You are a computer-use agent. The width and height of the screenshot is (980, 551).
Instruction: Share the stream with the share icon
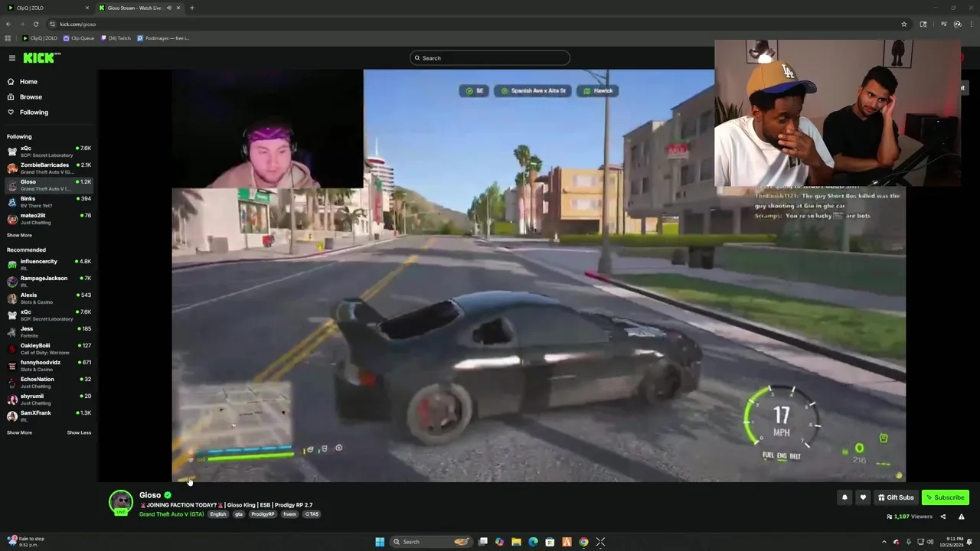pos(942,517)
